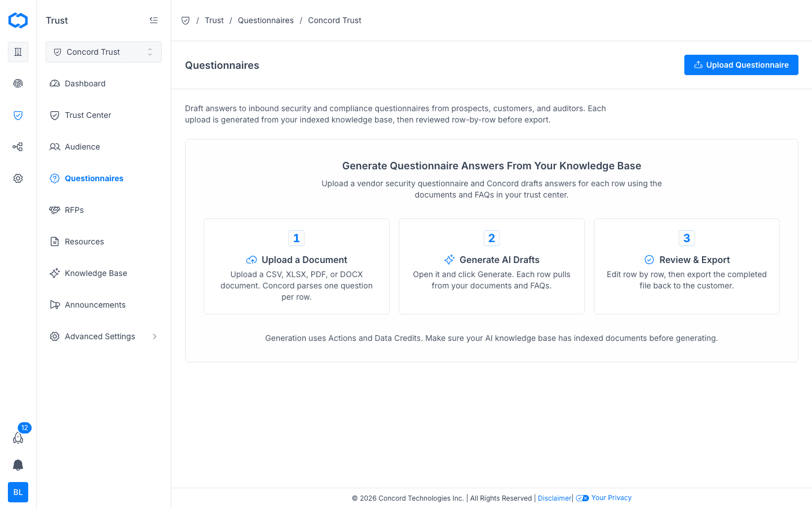Expand Advanced Settings with the chevron

(155, 336)
